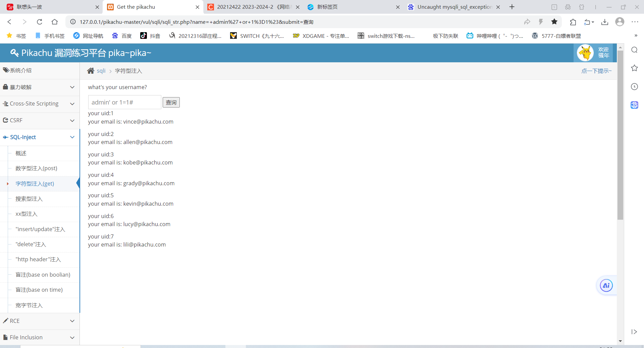Open xx型注入 page
The height and width of the screenshot is (348, 644).
26,214
